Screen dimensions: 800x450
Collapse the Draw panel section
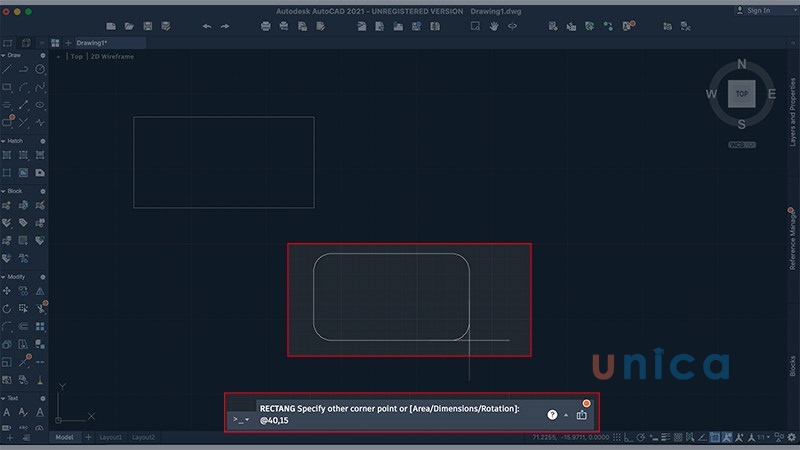pyautogui.click(x=3, y=55)
